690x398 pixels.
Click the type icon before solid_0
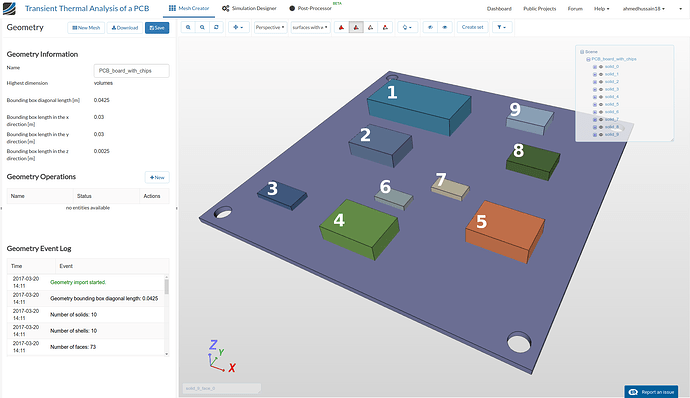(595, 67)
